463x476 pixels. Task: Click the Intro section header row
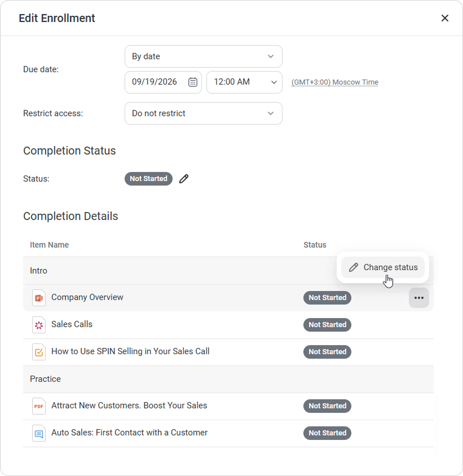click(x=169, y=271)
